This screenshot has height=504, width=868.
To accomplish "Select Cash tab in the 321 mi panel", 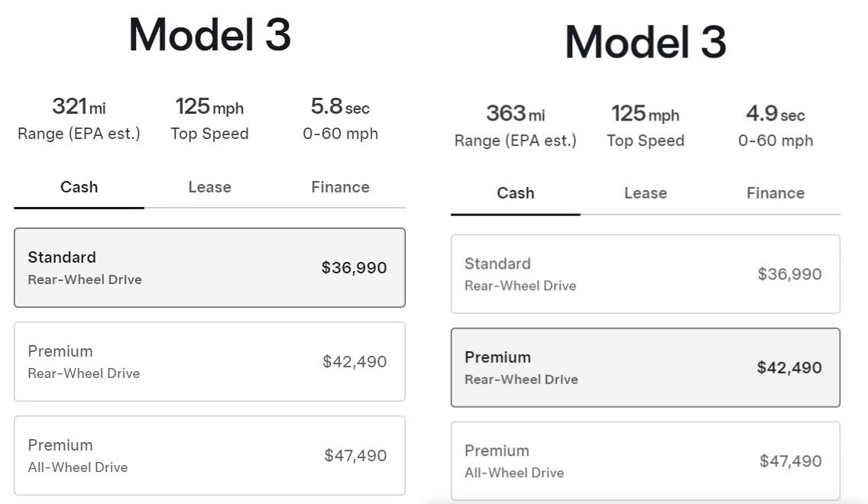I will tap(79, 187).
